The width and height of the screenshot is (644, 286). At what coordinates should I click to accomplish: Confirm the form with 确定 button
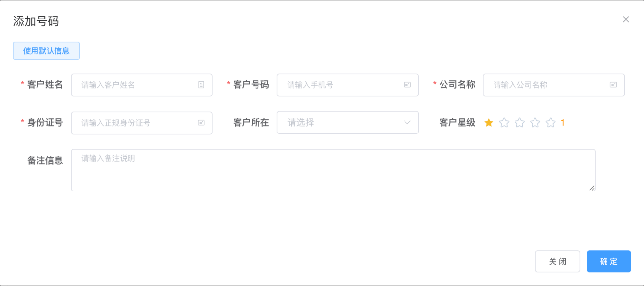click(x=608, y=262)
